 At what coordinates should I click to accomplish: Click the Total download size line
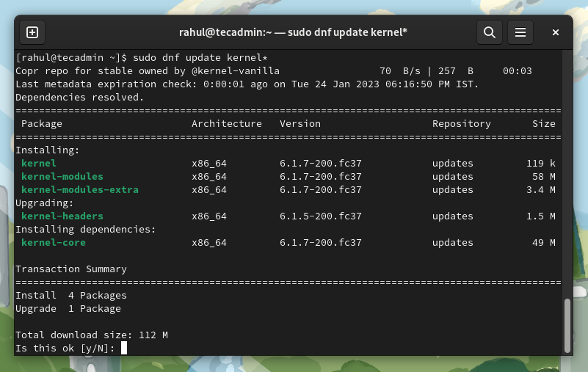[91, 335]
